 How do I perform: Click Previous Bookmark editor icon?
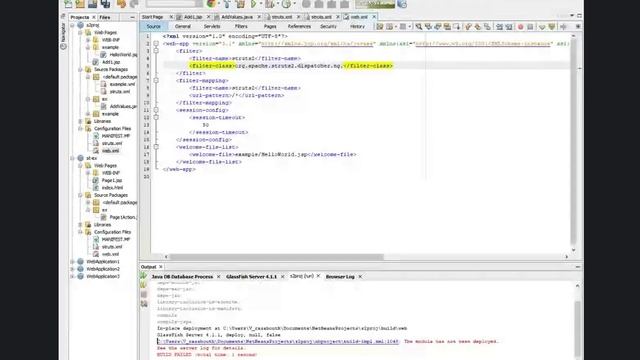click(468, 27)
